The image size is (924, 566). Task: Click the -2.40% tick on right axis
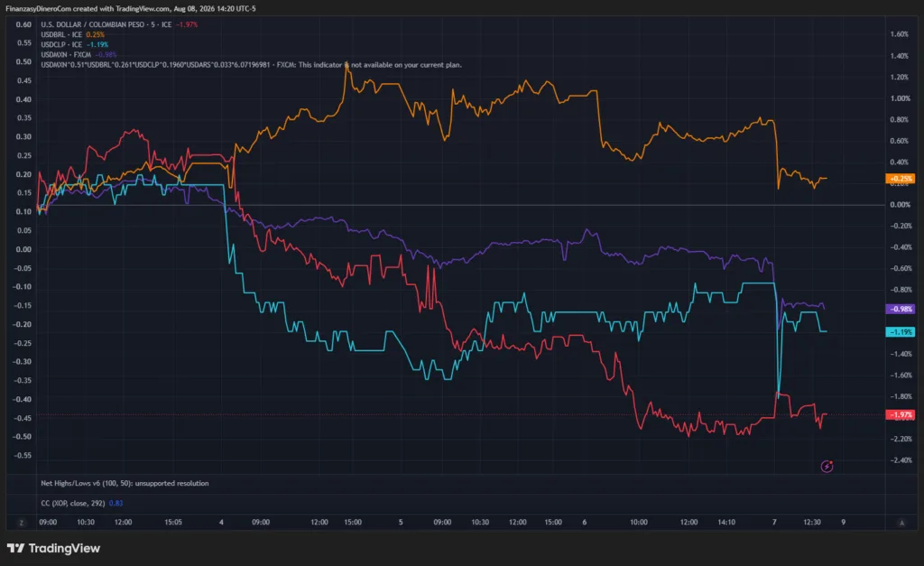pos(901,460)
